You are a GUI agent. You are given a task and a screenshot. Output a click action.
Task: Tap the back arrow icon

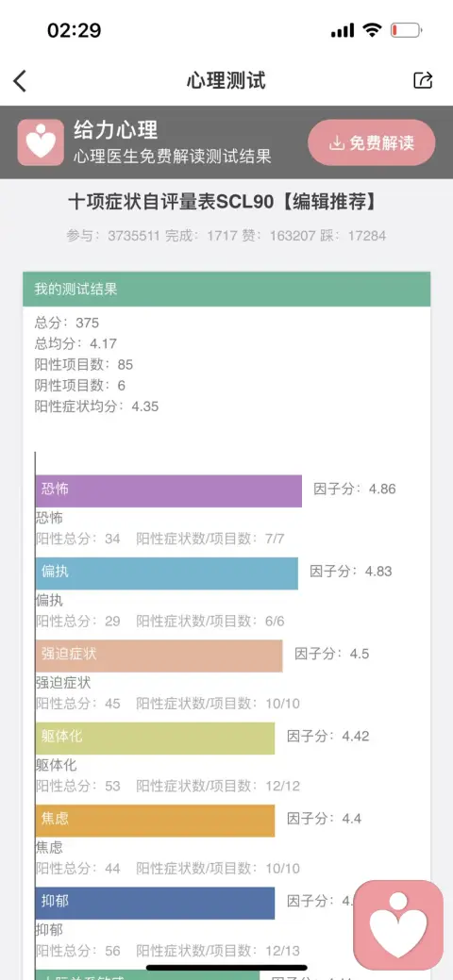click(20, 80)
